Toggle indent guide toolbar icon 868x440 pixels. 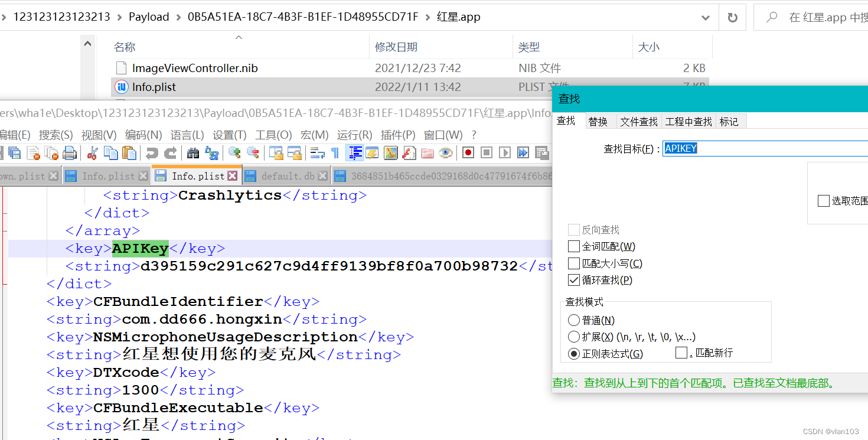click(355, 153)
